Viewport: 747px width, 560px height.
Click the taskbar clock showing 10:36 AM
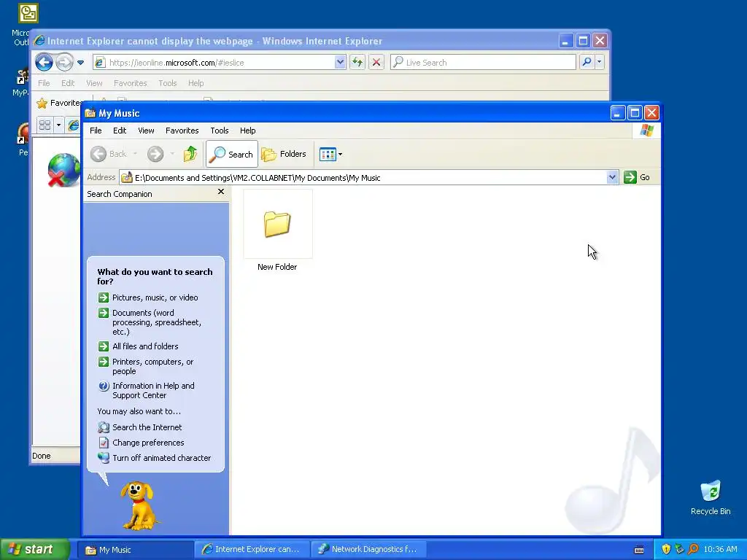click(720, 550)
